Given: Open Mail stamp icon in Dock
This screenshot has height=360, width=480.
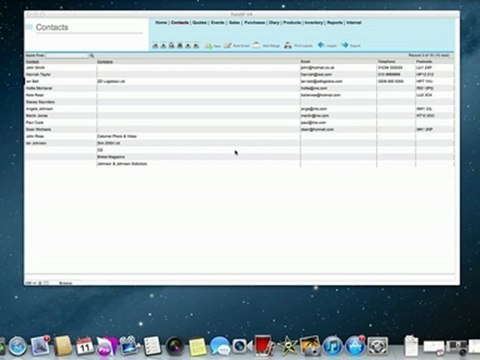Looking at the screenshot, I should point(40,346).
